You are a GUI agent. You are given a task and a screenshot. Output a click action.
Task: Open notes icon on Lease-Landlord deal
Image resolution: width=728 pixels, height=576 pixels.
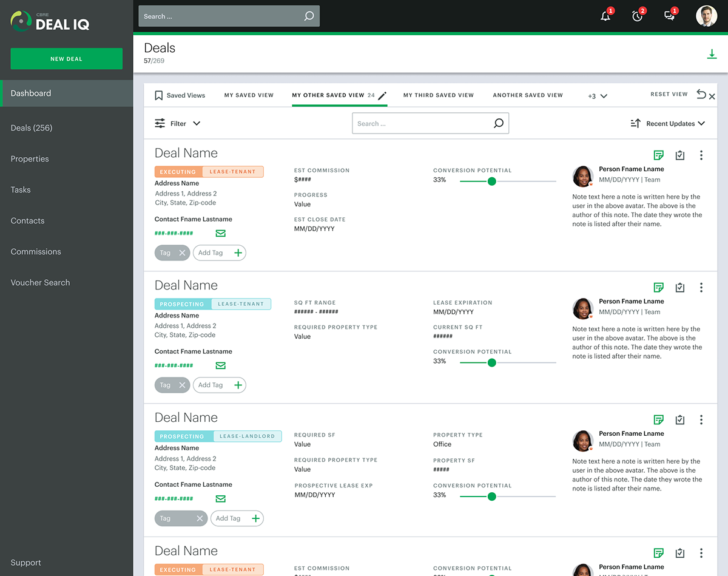tap(658, 420)
